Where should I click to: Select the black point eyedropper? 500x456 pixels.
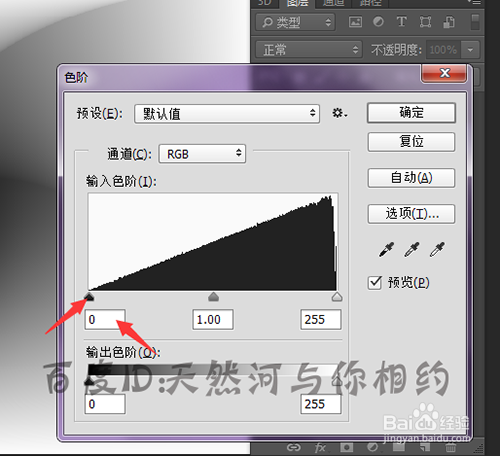pyautogui.click(x=386, y=250)
